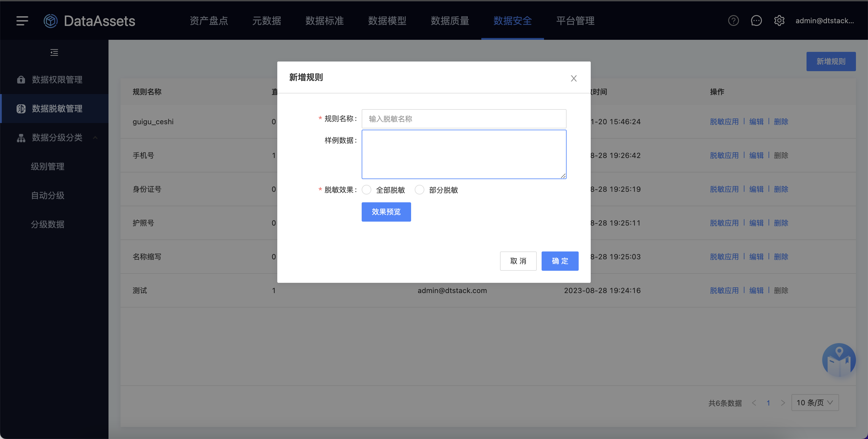
Task: Open the 10 条/页 page size dropdown
Action: pos(815,403)
